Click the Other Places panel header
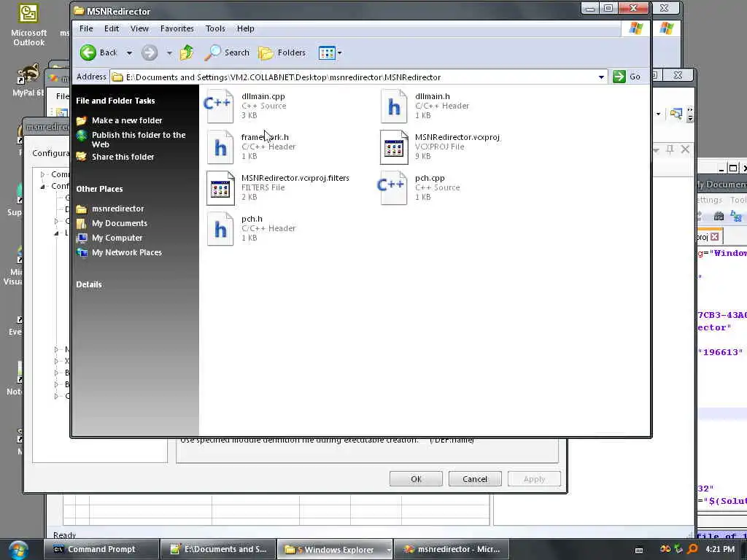The width and height of the screenshot is (747, 560). [99, 189]
